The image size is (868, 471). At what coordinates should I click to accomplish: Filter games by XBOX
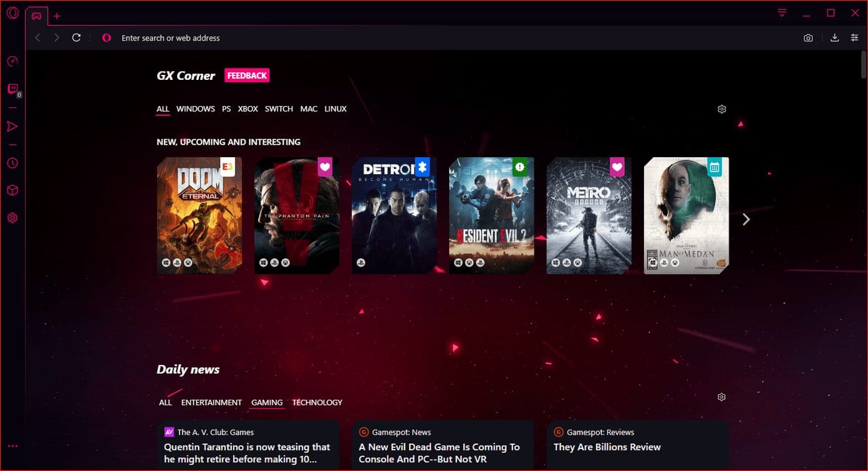[x=248, y=109]
